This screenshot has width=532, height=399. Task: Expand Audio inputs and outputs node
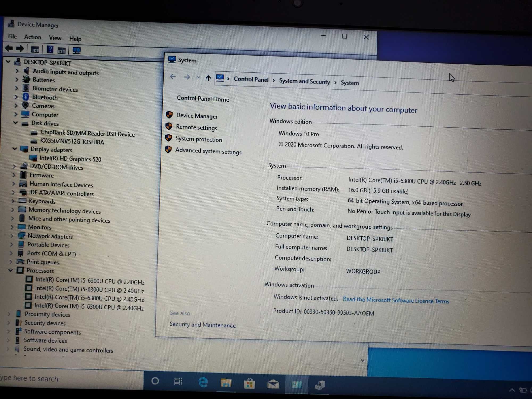pyautogui.click(x=17, y=71)
